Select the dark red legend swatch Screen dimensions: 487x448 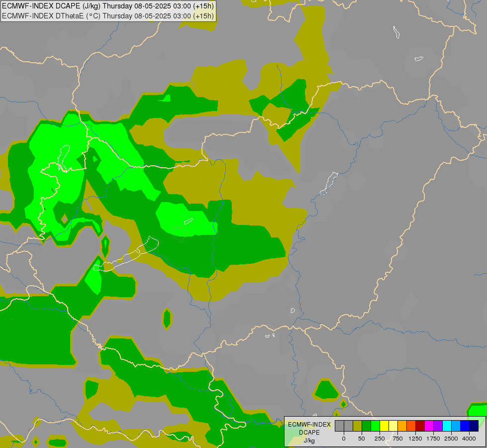point(420,426)
